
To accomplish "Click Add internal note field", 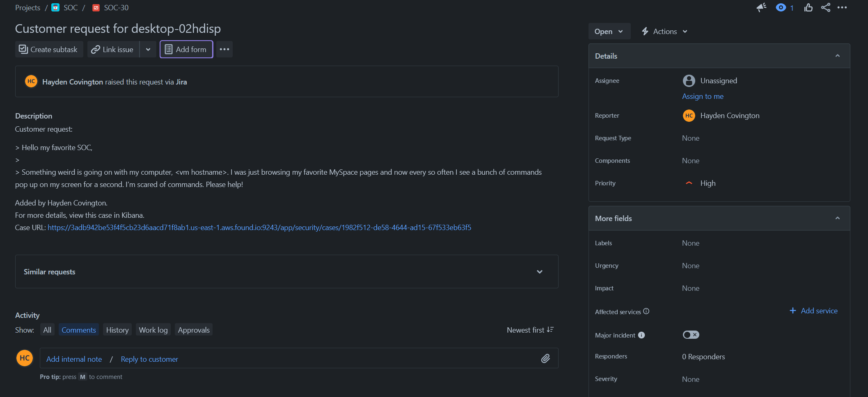I will pos(74,359).
